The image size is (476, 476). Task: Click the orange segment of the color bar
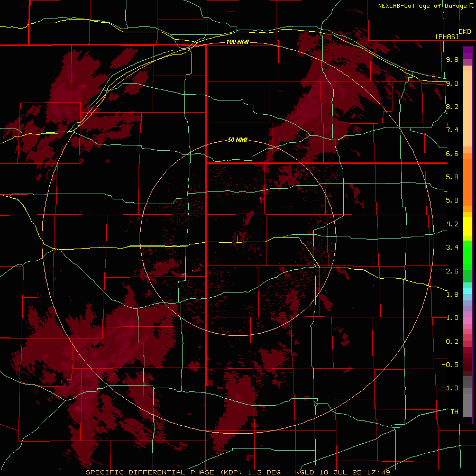[x=467, y=182]
